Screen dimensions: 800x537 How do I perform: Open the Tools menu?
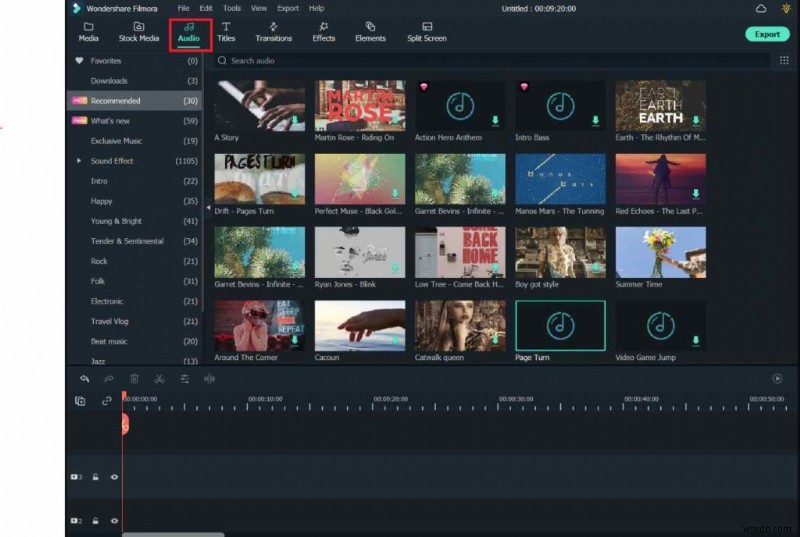pyautogui.click(x=231, y=8)
